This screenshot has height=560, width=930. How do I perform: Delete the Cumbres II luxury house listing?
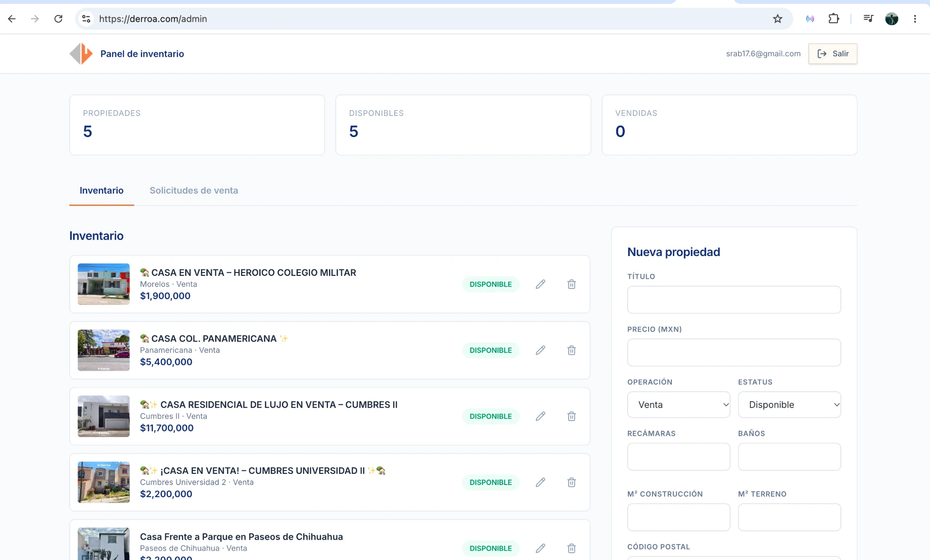572,416
